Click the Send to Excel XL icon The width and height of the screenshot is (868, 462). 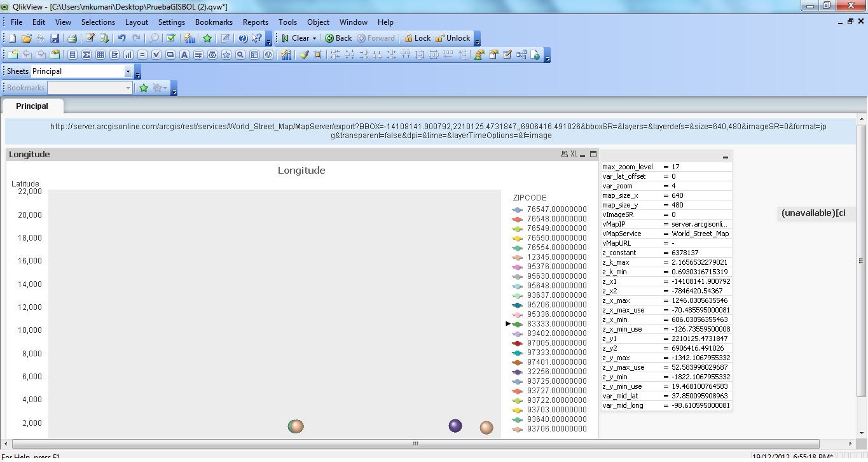point(574,154)
